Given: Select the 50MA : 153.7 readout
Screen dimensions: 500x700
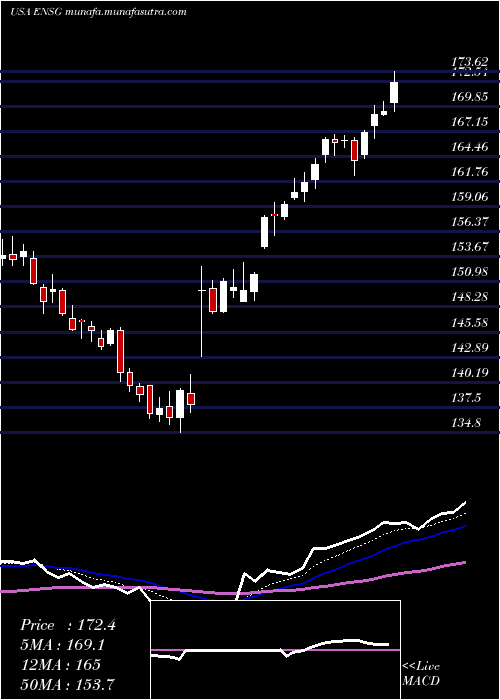Looking at the screenshot, I should [68, 684].
